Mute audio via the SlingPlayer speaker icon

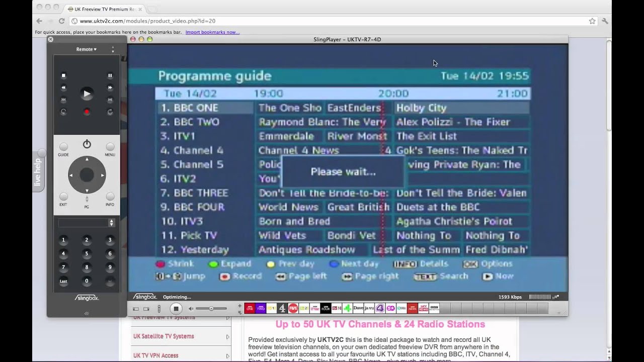[191, 309]
